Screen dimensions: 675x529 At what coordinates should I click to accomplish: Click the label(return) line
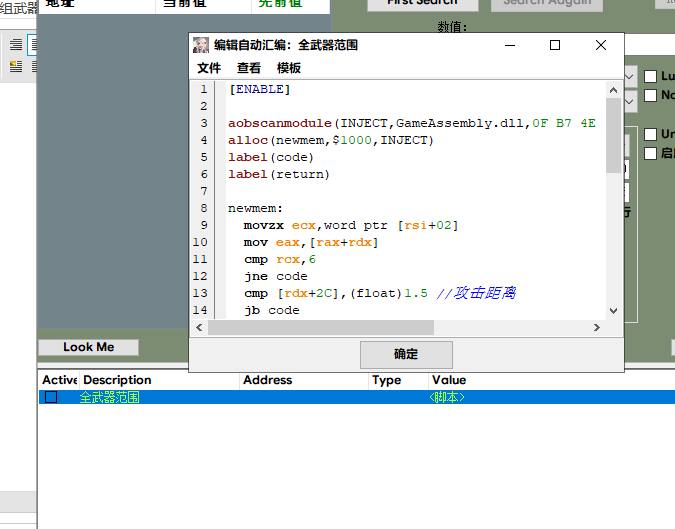click(x=279, y=174)
